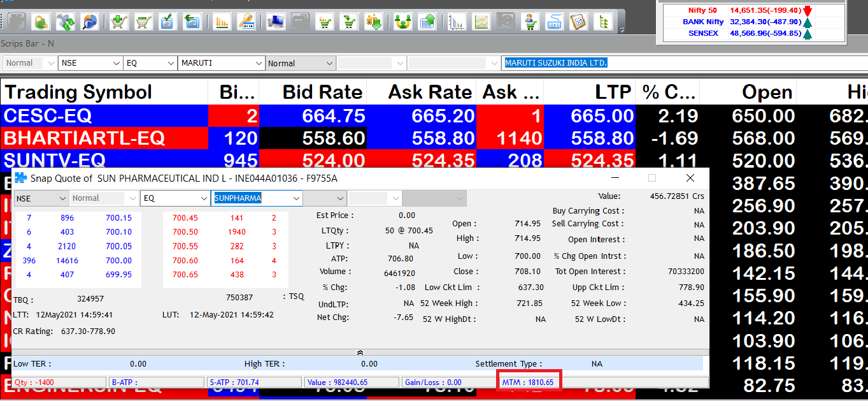Screen dimensions: 868x401
Task: Click the MTM : 1810.65 status field
Action: (x=529, y=383)
